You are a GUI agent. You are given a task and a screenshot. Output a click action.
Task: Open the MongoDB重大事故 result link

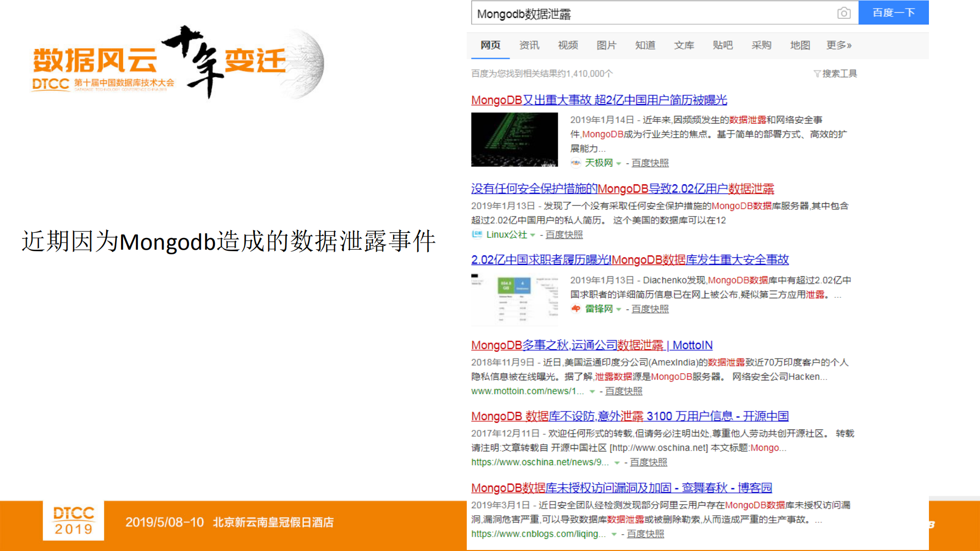(x=599, y=100)
